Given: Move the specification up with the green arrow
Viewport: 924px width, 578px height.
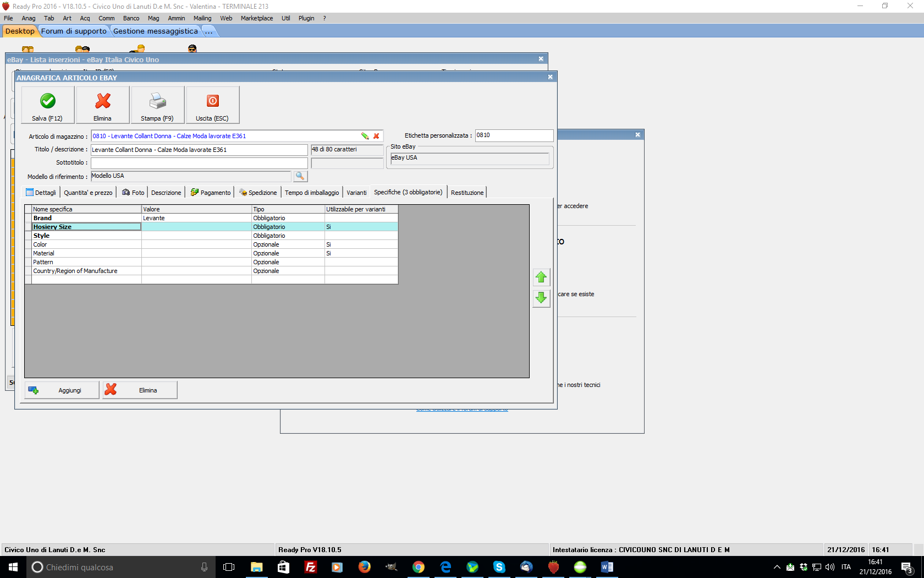Looking at the screenshot, I should pos(541,277).
